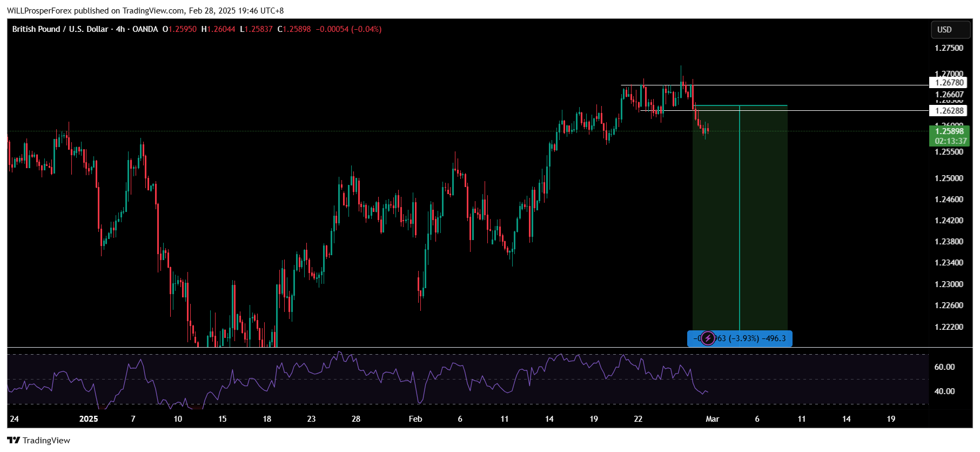Image resolution: width=980 pixels, height=452 pixels.
Task: Click the green current price label 1.25898
Action: point(949,131)
